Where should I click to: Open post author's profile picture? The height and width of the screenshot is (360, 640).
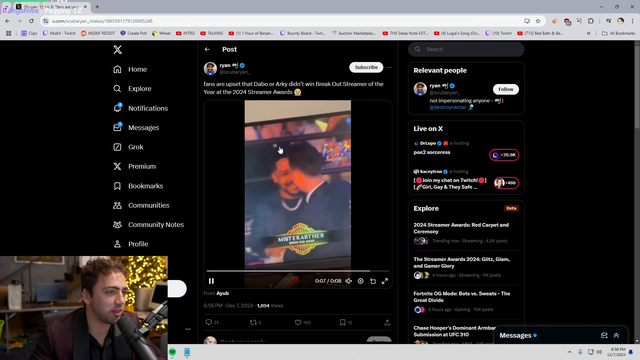pos(210,69)
